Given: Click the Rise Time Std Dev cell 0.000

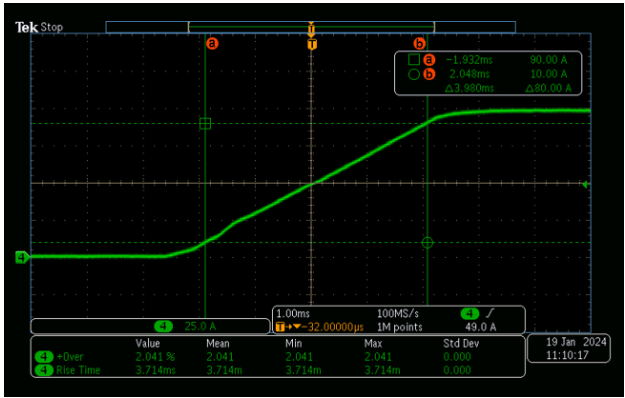Looking at the screenshot, I should tap(457, 371).
